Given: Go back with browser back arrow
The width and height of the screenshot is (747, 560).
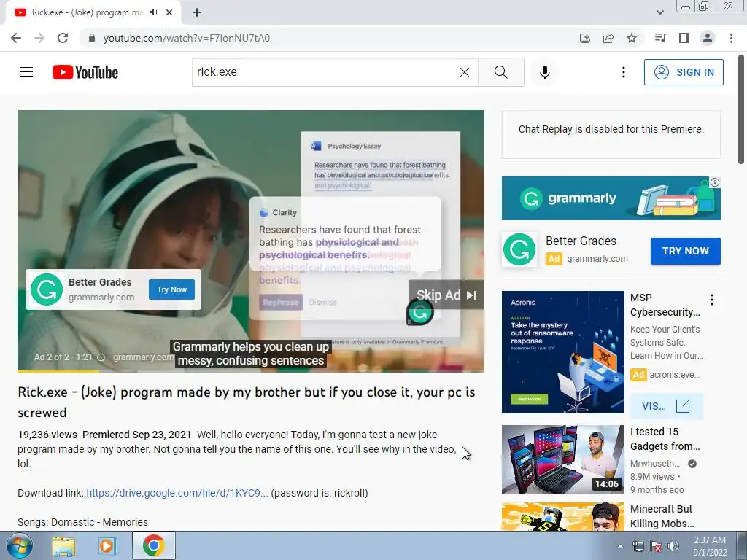Looking at the screenshot, I should (16, 38).
